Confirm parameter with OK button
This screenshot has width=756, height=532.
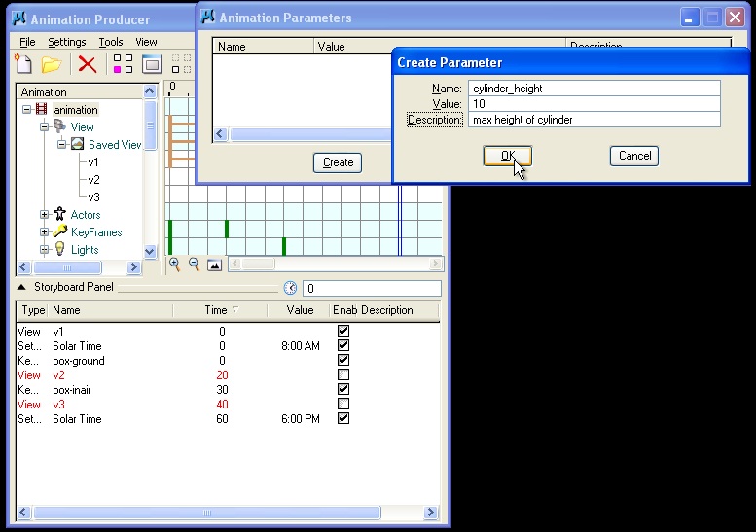click(x=508, y=157)
